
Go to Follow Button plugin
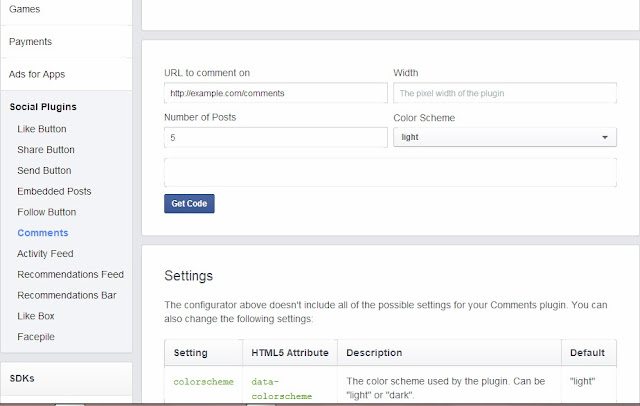(x=47, y=212)
